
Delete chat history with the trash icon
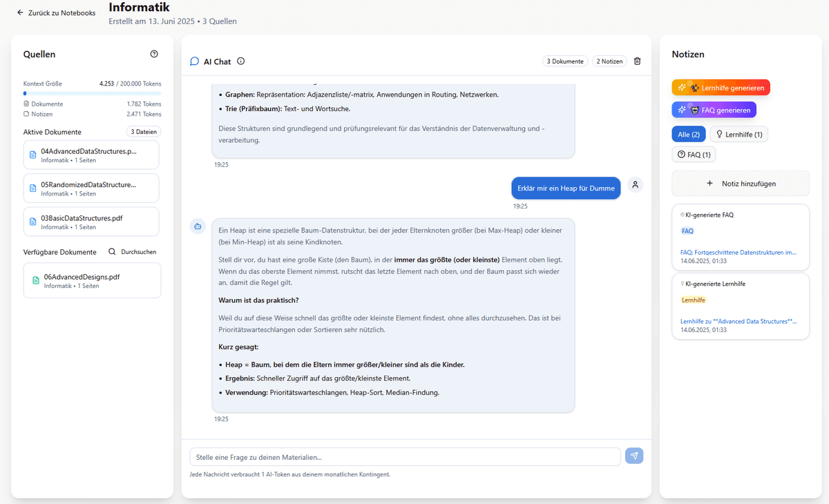637,61
